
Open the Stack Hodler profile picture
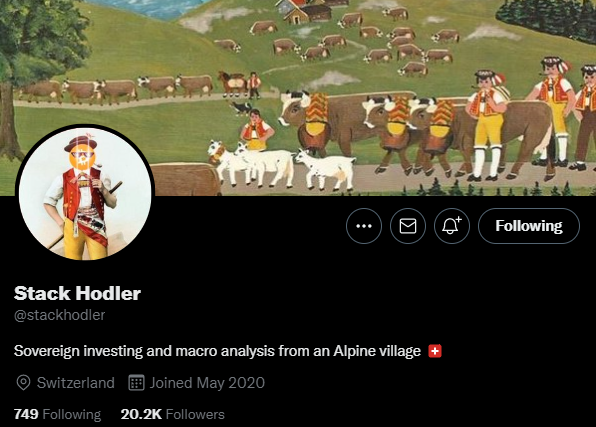(85, 193)
